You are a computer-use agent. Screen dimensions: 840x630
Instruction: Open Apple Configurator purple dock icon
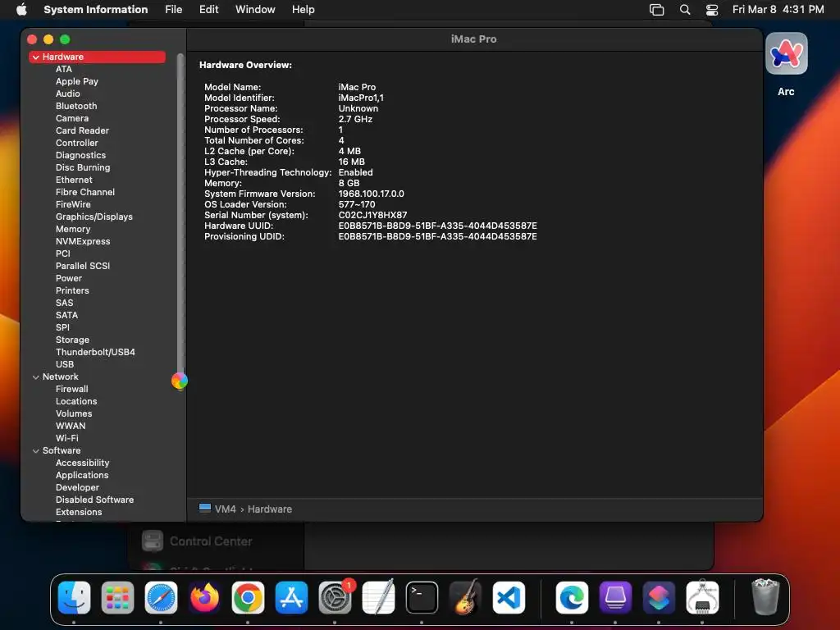point(615,597)
